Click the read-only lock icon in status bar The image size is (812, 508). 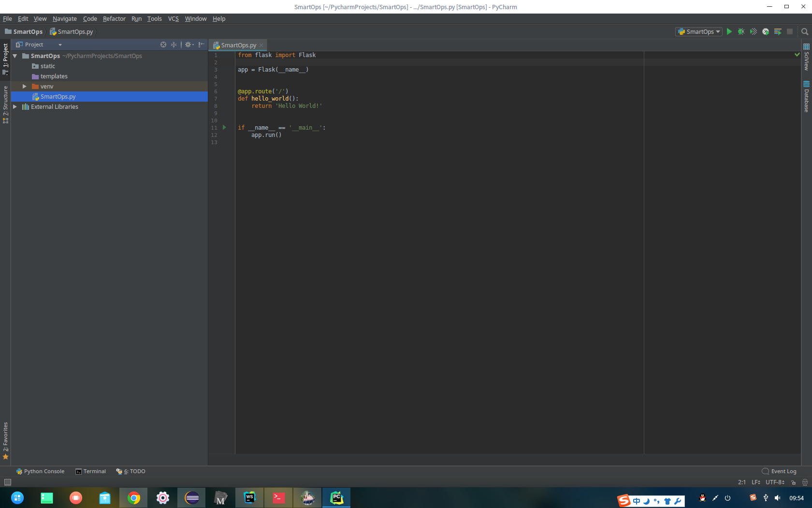(793, 482)
